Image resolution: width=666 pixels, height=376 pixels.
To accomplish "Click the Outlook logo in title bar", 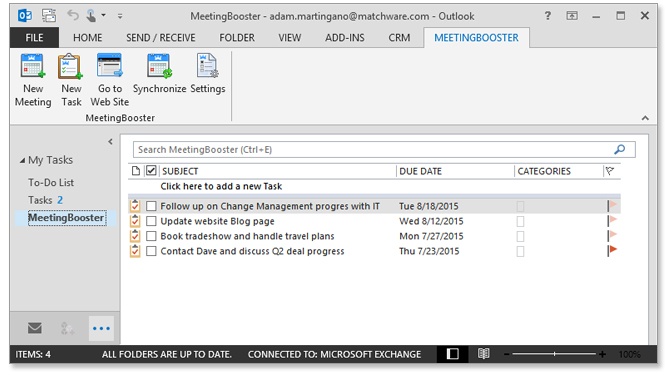I will pos(25,16).
